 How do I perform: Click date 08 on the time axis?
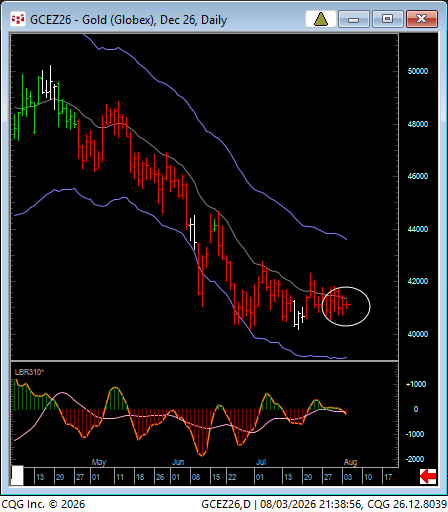click(196, 477)
